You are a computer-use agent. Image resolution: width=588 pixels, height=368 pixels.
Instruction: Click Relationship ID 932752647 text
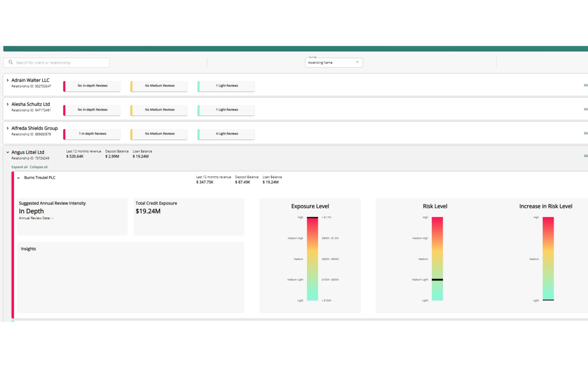click(31, 86)
